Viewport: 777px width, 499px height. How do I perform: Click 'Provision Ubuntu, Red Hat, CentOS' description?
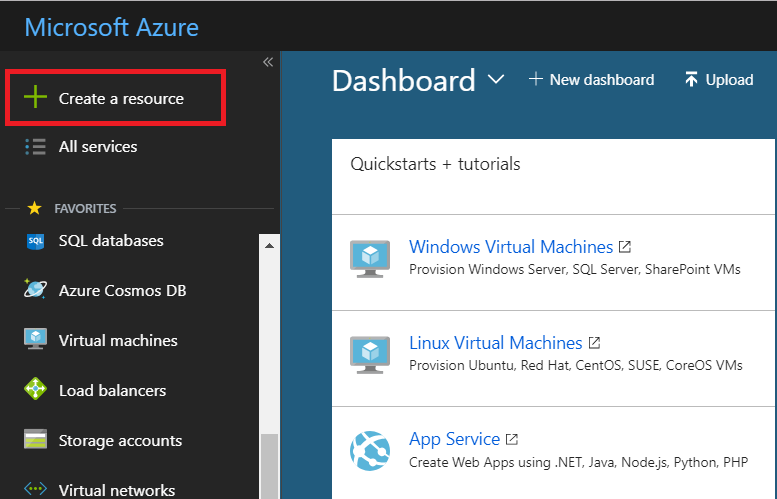(x=575, y=365)
